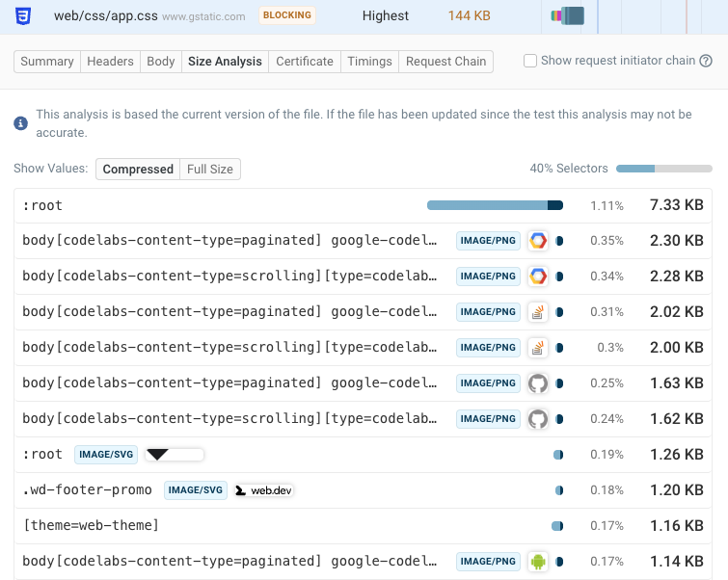Open the Certificate tab
This screenshot has width=728, height=580.
tap(305, 62)
